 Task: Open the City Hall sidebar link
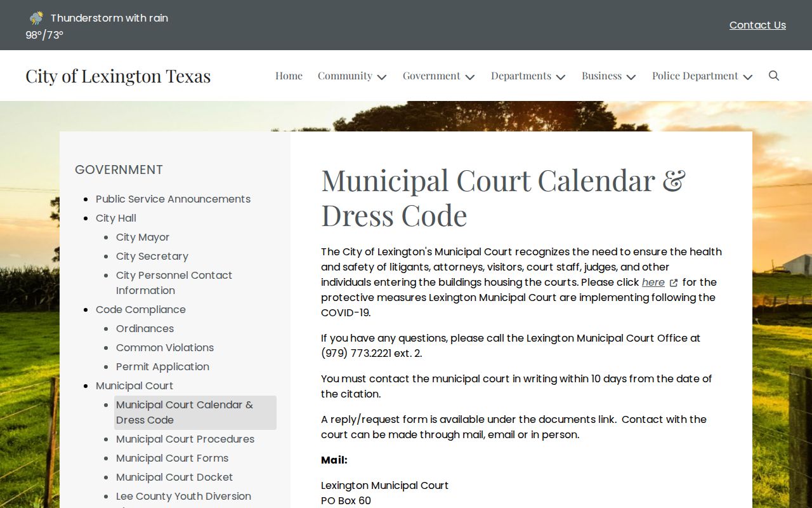tap(116, 218)
